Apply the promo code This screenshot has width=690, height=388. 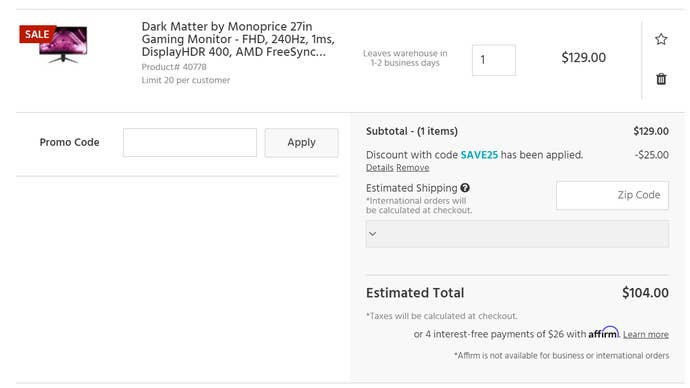click(301, 143)
